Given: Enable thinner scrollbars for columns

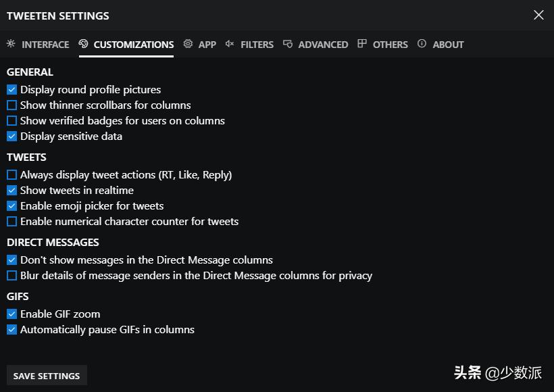Looking at the screenshot, I should pos(11,105).
